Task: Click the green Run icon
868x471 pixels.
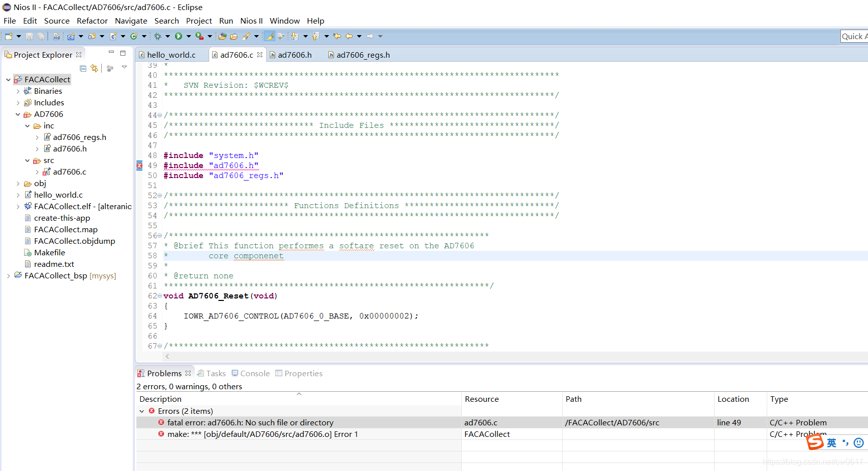Action: pyautogui.click(x=179, y=36)
